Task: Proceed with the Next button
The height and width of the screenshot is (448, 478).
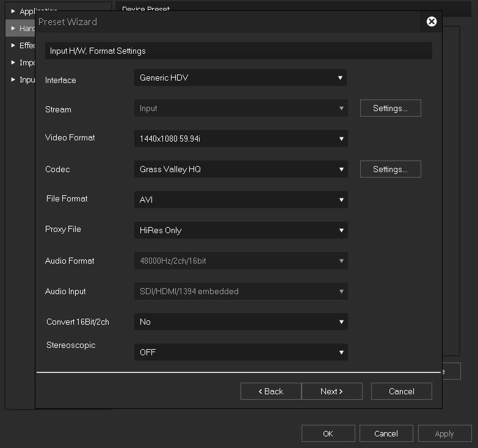Action: pos(331,391)
